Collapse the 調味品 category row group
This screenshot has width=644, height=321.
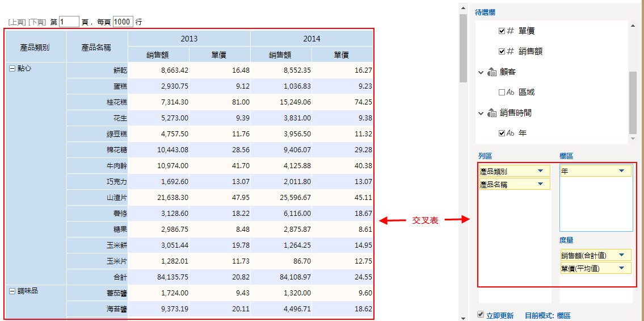(12, 290)
